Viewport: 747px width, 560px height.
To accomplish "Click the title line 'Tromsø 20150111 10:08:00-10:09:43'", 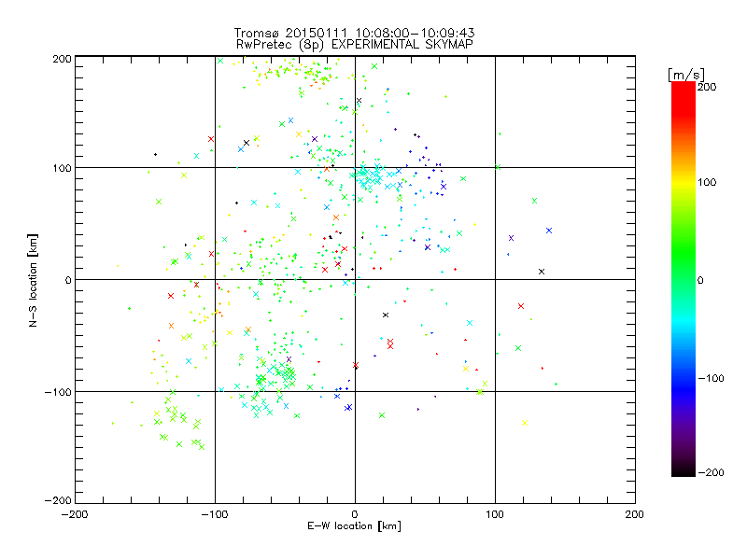I will [354, 33].
